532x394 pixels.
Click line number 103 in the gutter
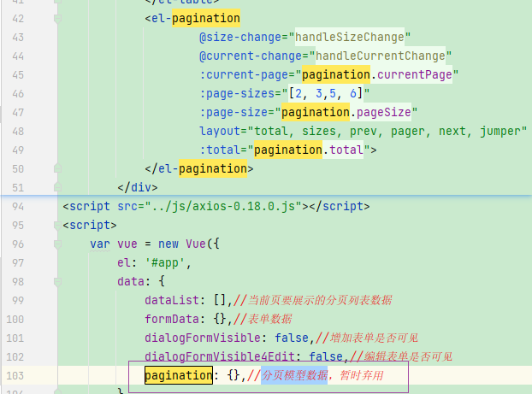tap(15, 376)
